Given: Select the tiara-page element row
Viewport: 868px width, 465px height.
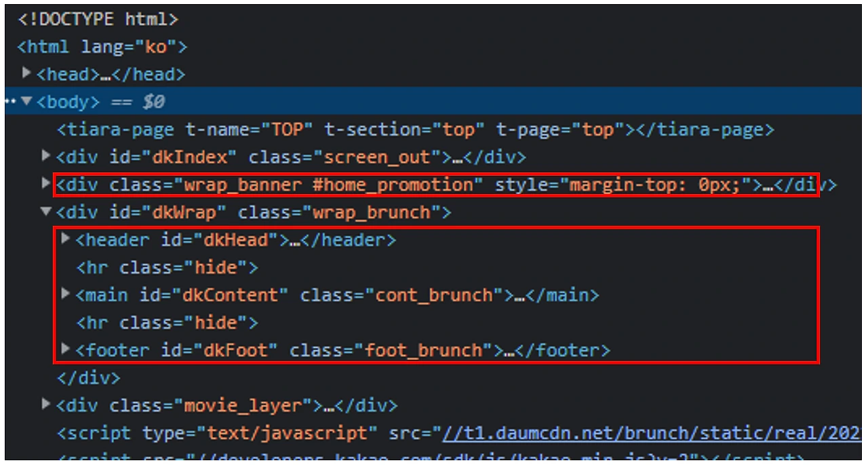Looking at the screenshot, I should click(415, 129).
